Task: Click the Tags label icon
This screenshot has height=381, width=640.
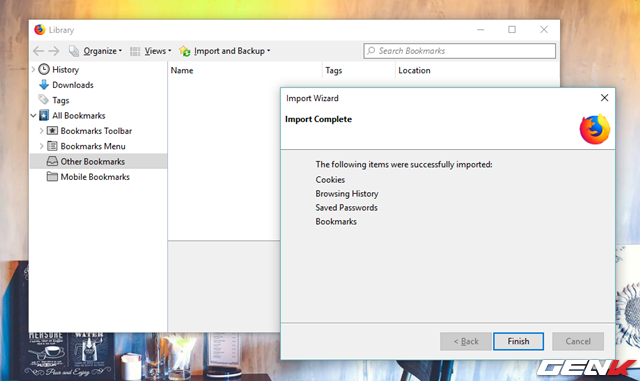Action: point(43,99)
